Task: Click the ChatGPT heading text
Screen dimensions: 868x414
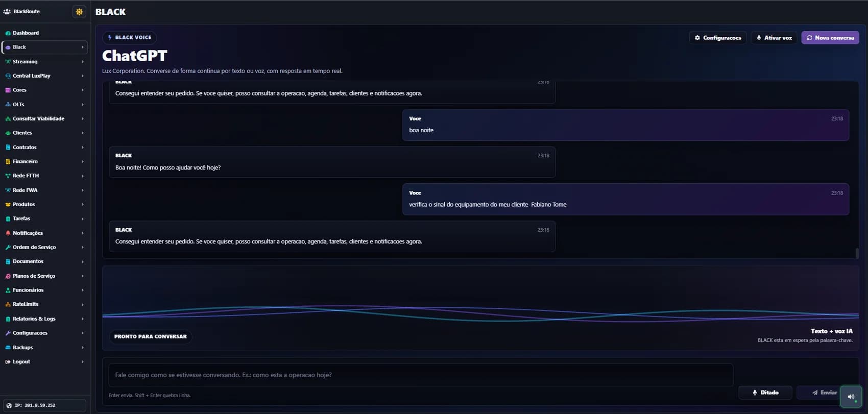Action: [135, 56]
